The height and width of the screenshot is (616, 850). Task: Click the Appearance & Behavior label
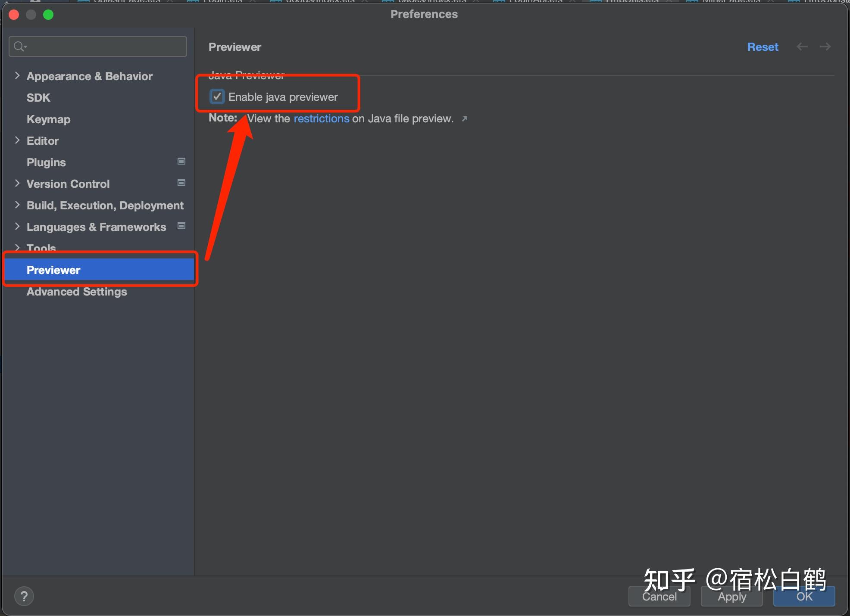90,76
